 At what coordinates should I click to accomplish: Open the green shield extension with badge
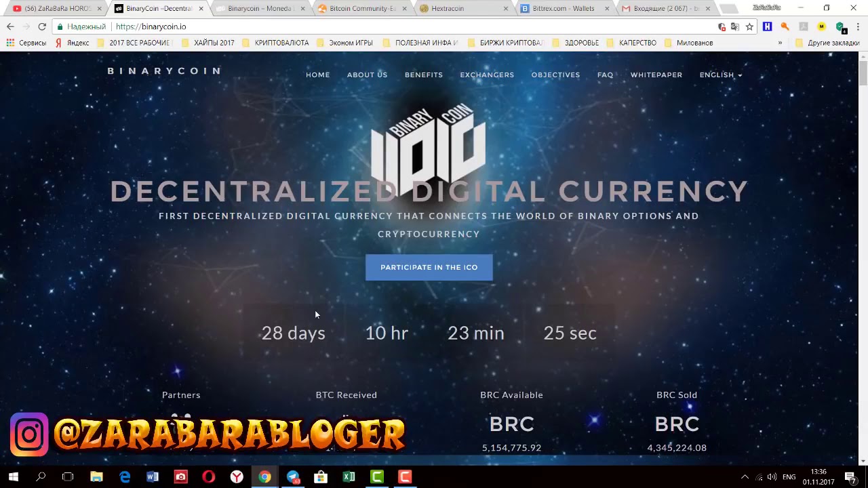(840, 27)
